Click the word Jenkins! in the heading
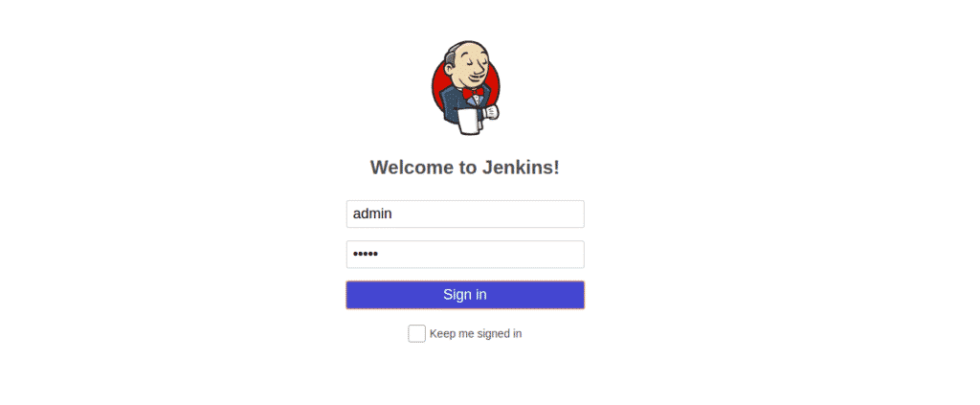This screenshot has height=405, width=980. (x=521, y=168)
